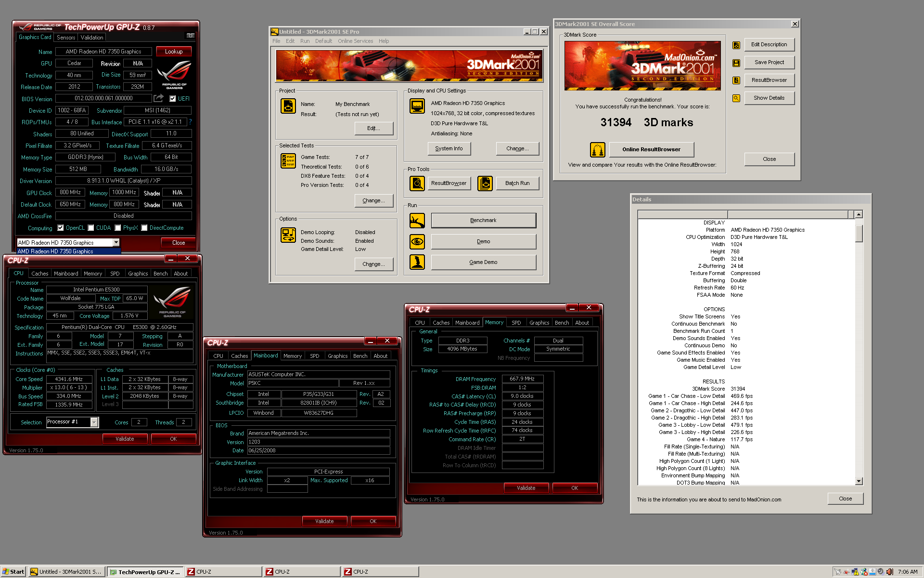Toggle the UEFI checkbox in GPU-Z
This screenshot has height=578, width=924.
click(172, 99)
